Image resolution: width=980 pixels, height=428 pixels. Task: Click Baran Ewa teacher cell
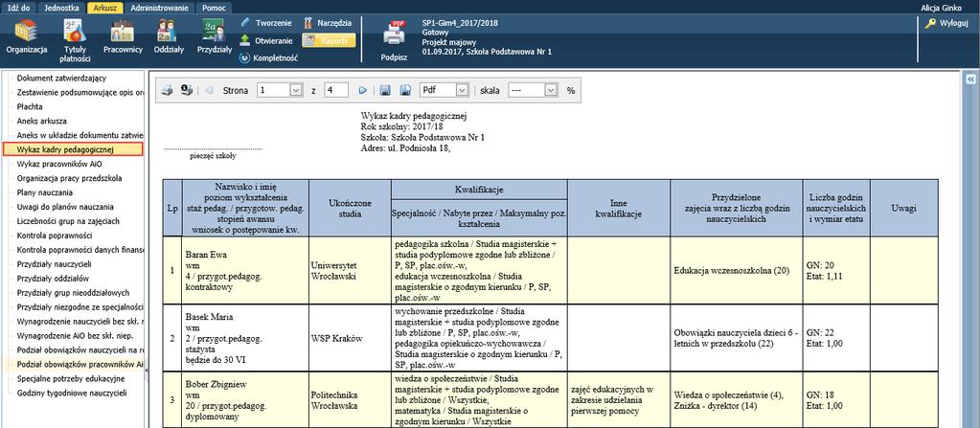point(245,271)
